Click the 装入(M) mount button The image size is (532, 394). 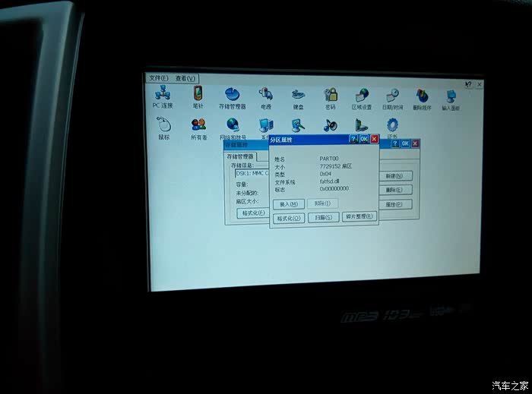(x=289, y=204)
